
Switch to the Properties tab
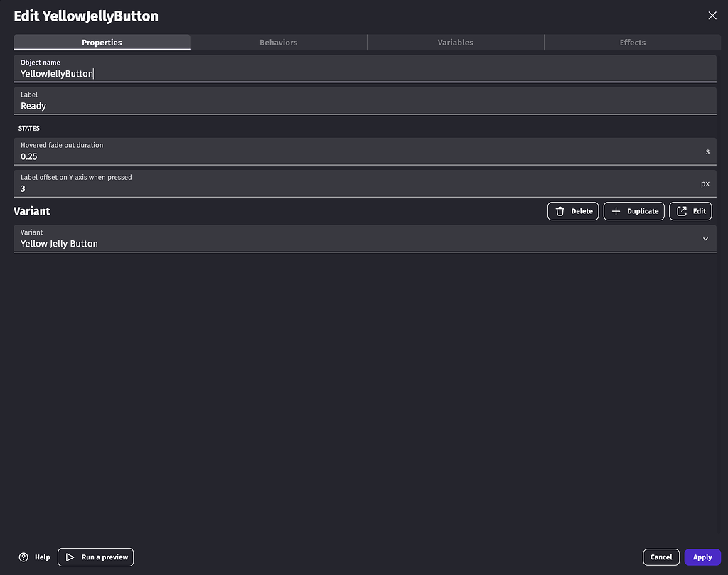[x=102, y=42]
